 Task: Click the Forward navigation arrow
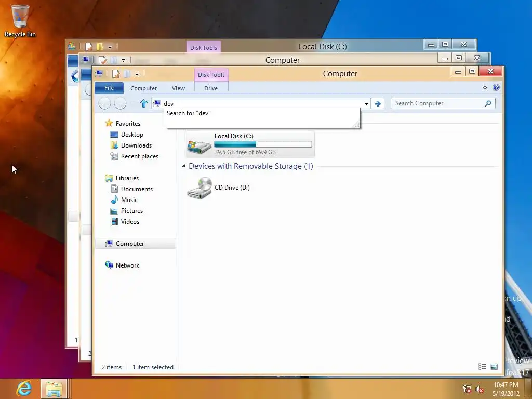[120, 103]
